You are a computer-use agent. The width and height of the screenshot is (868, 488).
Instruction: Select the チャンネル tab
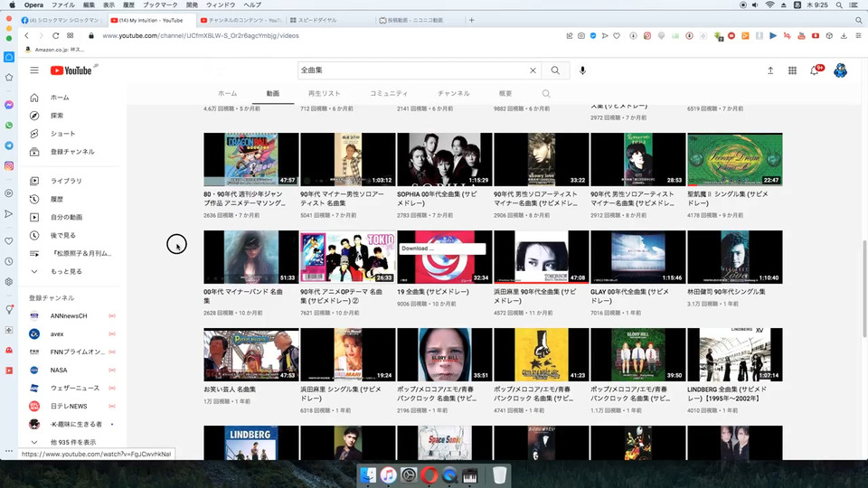coord(453,93)
